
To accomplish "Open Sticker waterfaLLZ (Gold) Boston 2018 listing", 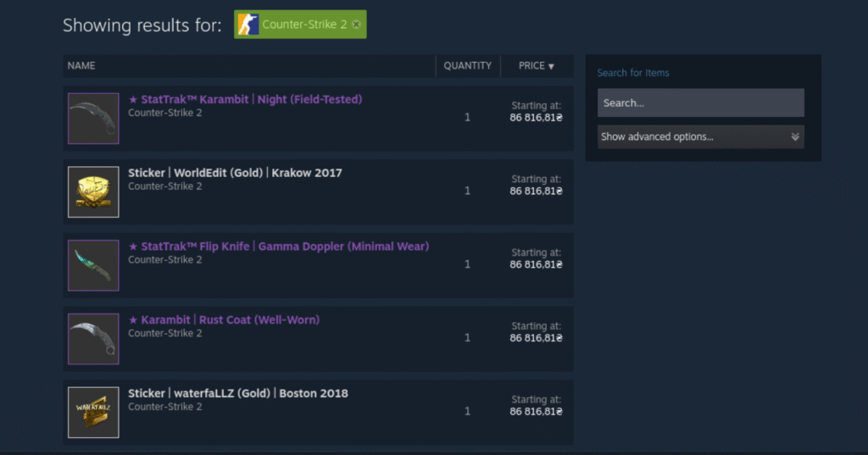I will click(237, 393).
